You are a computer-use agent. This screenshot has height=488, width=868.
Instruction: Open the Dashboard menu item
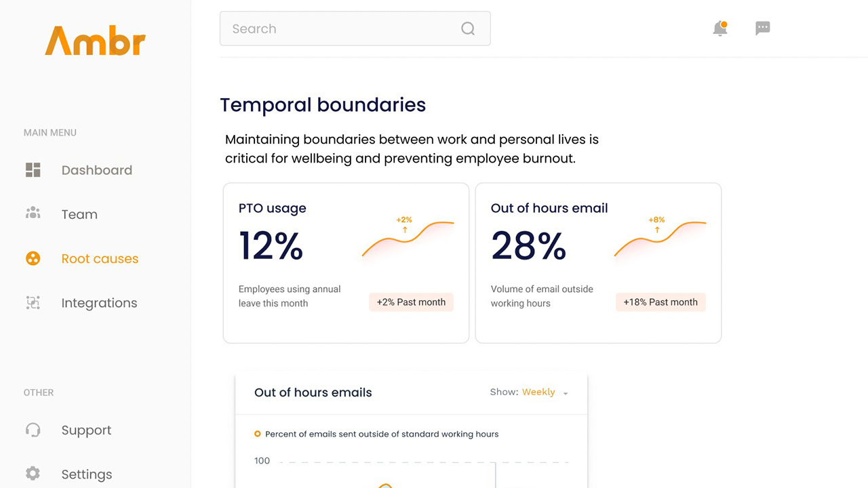tap(96, 170)
